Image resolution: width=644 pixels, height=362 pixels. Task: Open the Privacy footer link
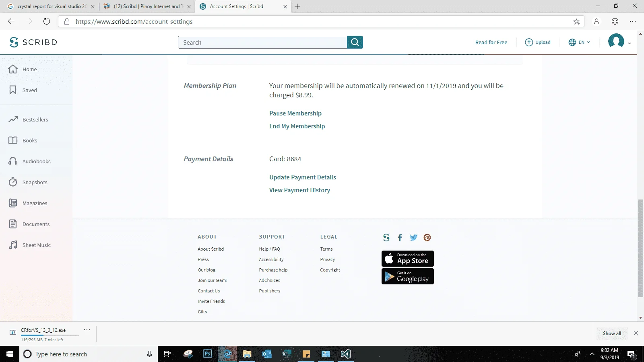tap(328, 259)
